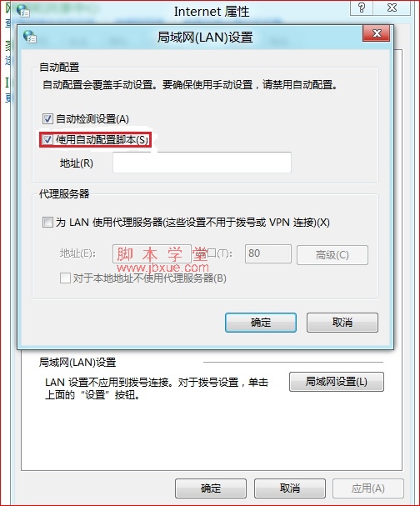Click the Internet Properties window globe icon
Screen dimensions: 420x506
tap(23, 11)
